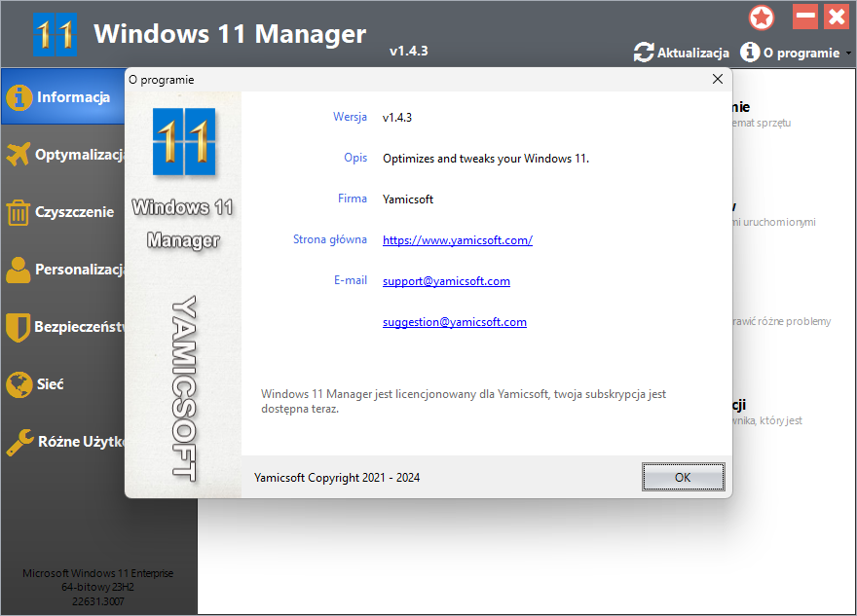Click the Firma label in the dialog
This screenshot has width=857, height=616.
pyautogui.click(x=352, y=199)
